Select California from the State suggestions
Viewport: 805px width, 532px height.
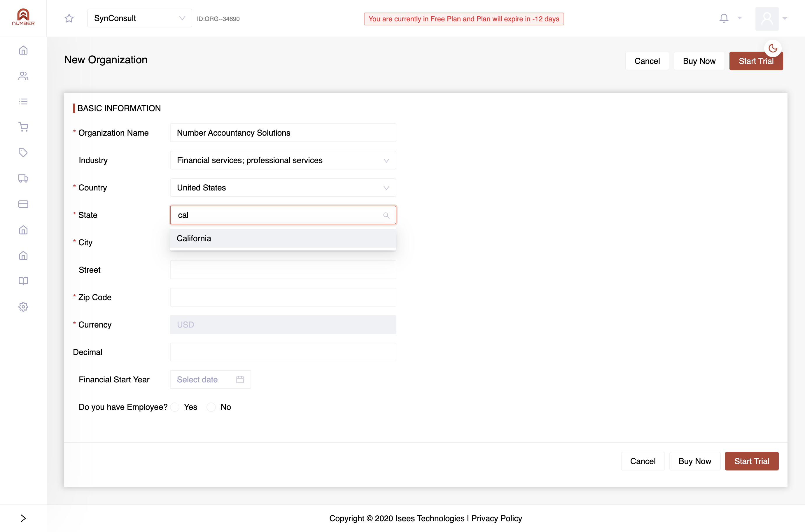(283, 238)
